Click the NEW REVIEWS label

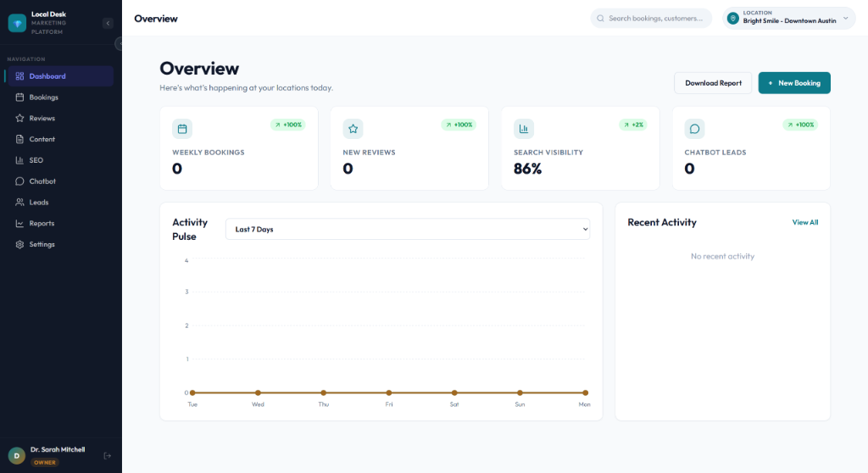click(370, 153)
